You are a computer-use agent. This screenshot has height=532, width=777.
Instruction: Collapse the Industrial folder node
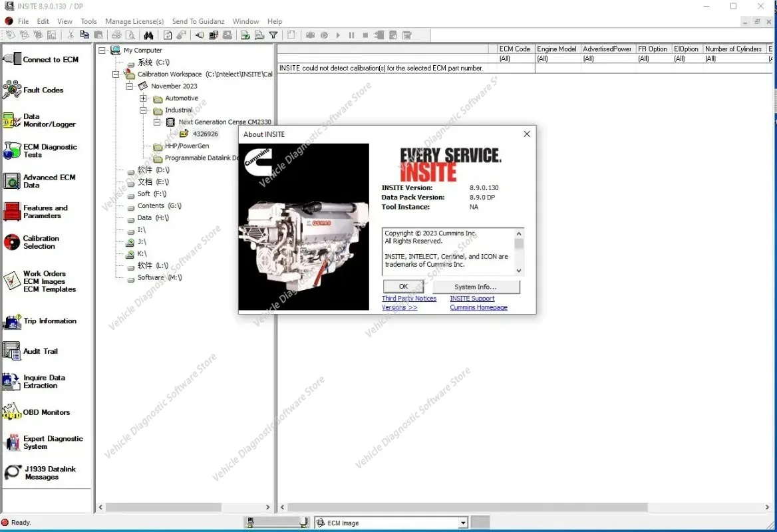tap(143, 110)
